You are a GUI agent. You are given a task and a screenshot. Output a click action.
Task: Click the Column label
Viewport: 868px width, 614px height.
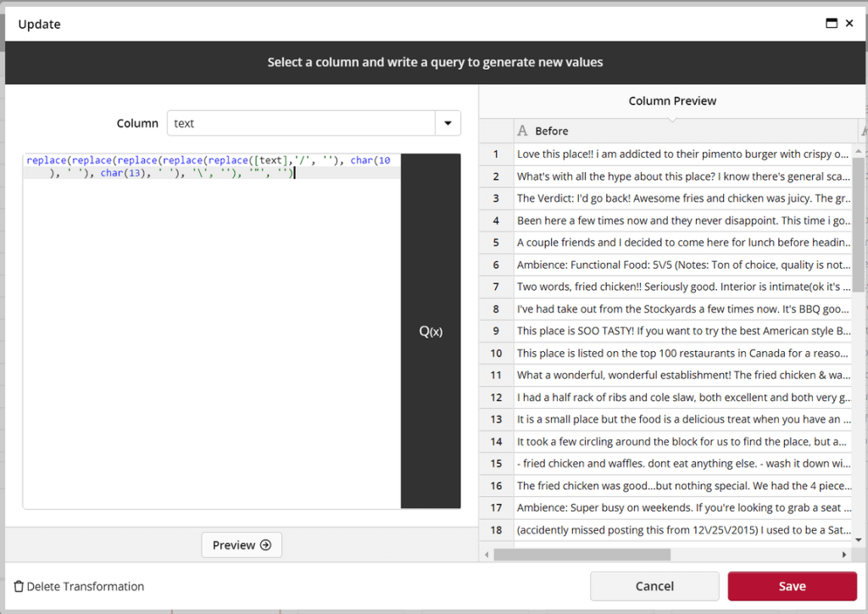[137, 123]
